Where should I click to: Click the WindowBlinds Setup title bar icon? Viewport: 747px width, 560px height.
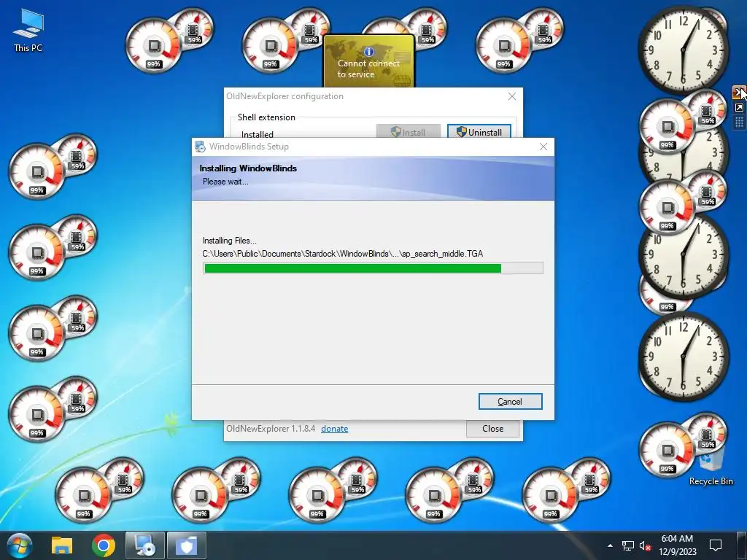pyautogui.click(x=200, y=147)
